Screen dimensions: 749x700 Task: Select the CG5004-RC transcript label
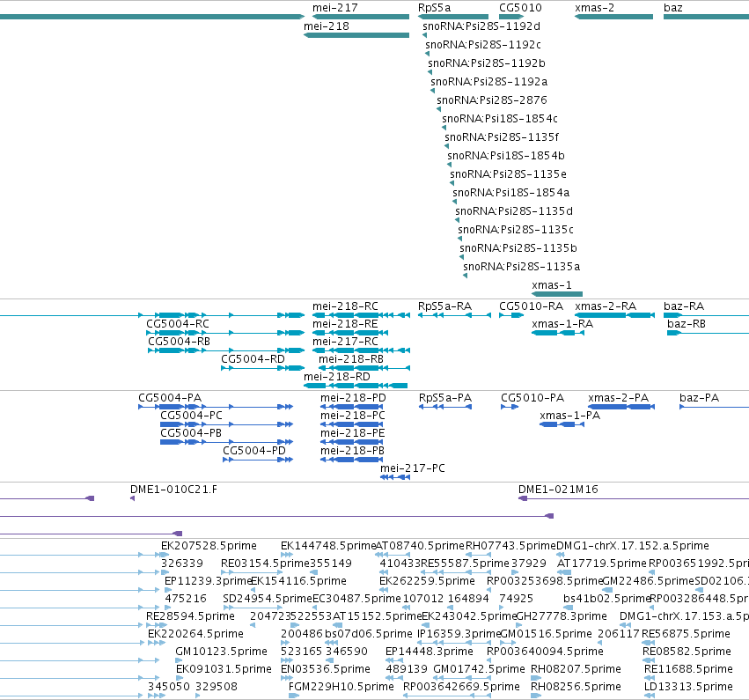tap(178, 324)
